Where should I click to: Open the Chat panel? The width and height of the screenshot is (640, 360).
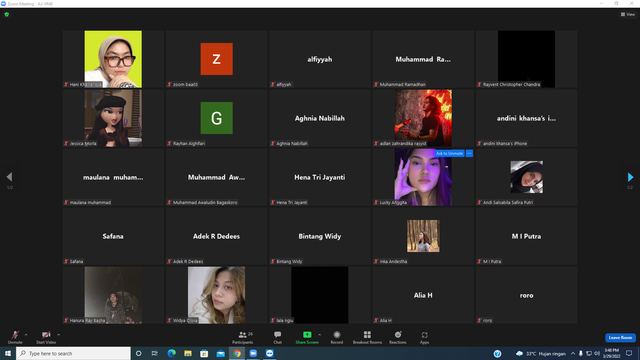pyautogui.click(x=278, y=337)
